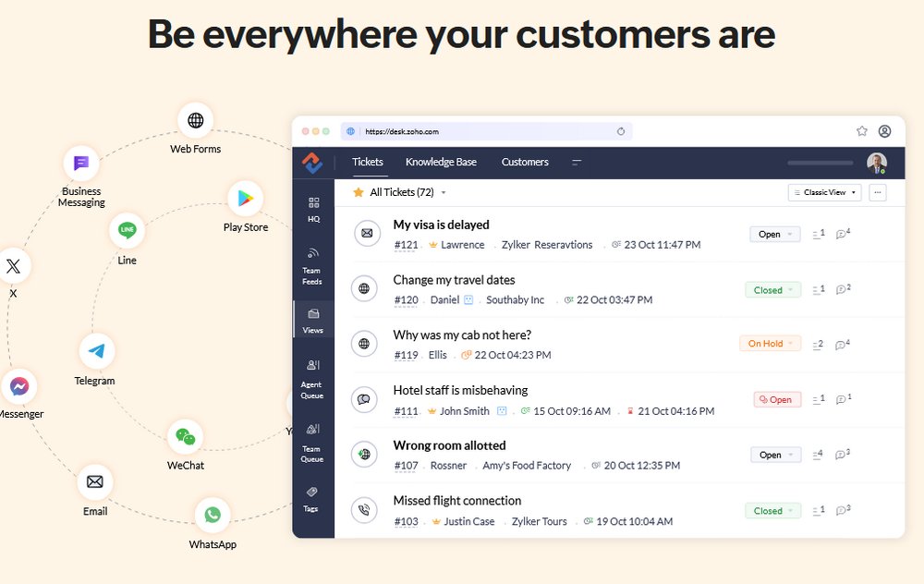The width and height of the screenshot is (924, 584).
Task: Click the browser address bar URL field
Action: click(x=486, y=131)
